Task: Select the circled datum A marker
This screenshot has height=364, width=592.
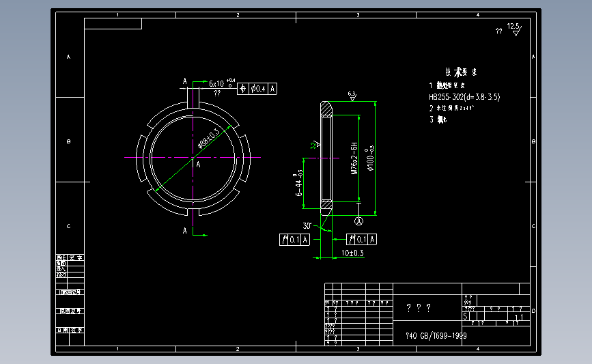Action: point(358,221)
